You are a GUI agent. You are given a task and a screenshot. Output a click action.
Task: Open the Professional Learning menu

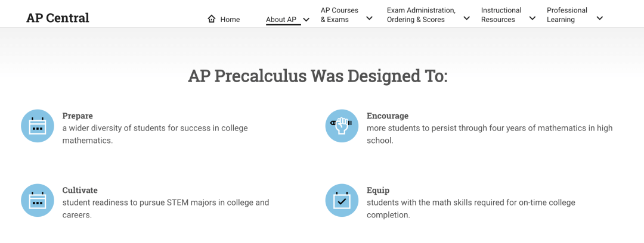567,15
